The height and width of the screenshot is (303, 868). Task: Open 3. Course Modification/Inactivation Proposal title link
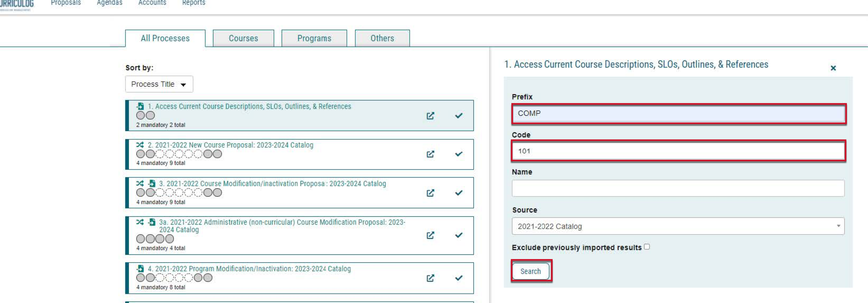tap(273, 183)
